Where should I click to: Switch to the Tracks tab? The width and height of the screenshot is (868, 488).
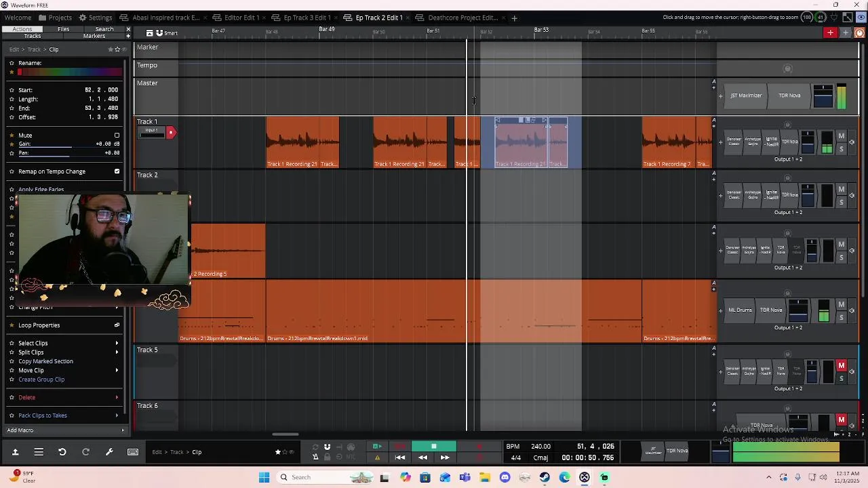click(32, 36)
